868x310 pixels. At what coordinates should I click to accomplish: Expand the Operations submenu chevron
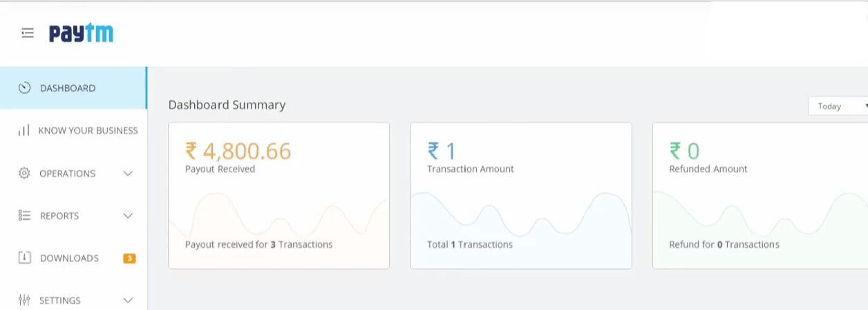click(128, 173)
